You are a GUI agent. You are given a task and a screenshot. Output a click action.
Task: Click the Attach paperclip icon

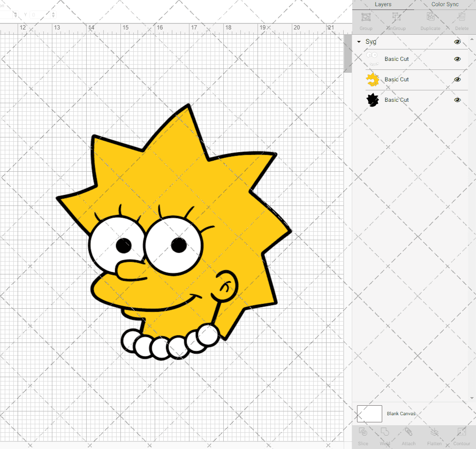pyautogui.click(x=408, y=432)
